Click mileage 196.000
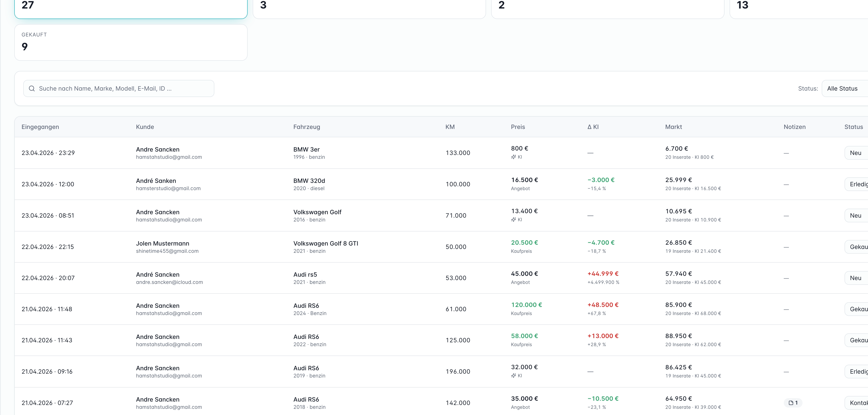This screenshot has width=868, height=415. click(x=458, y=372)
